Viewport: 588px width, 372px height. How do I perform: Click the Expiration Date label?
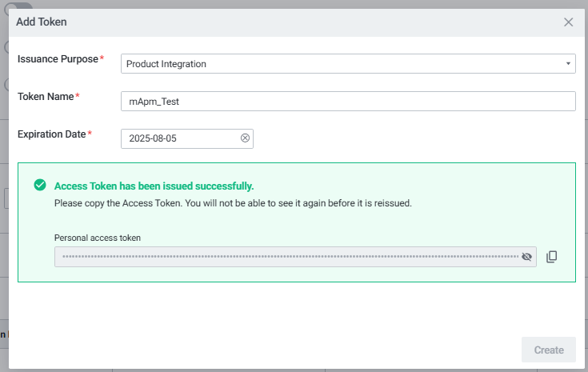[51, 134]
